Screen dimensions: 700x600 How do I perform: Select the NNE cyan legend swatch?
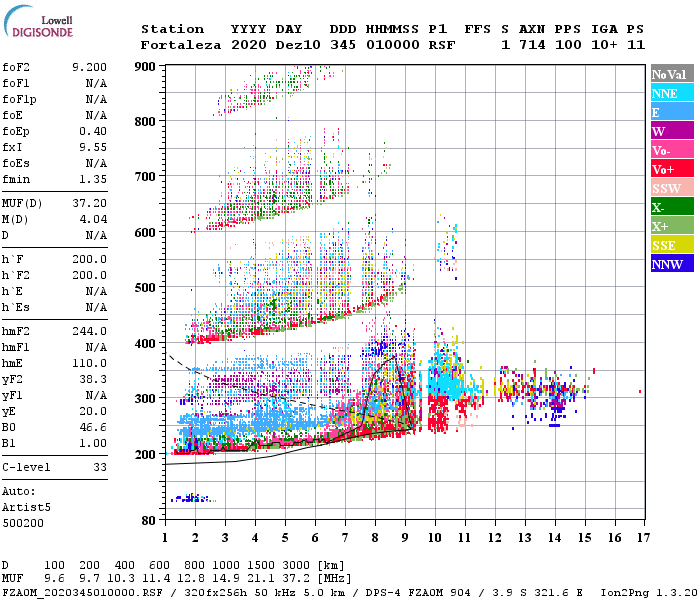(x=672, y=93)
